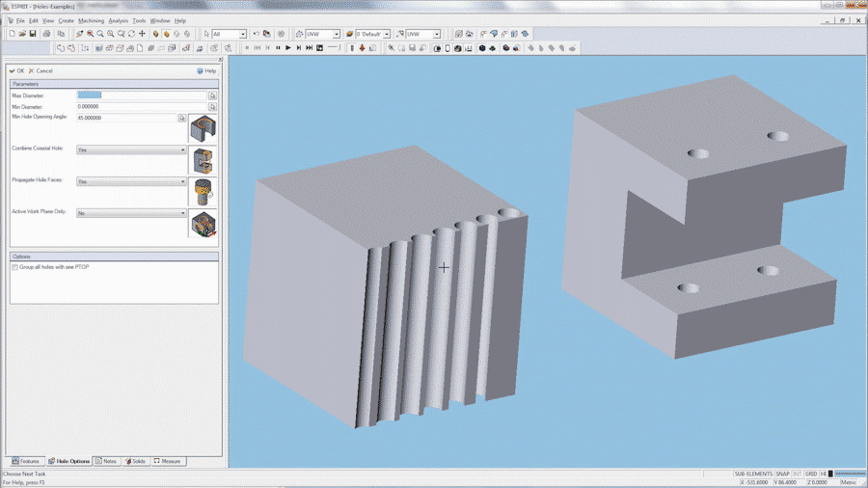Click the red tool holder icon

coord(362,48)
